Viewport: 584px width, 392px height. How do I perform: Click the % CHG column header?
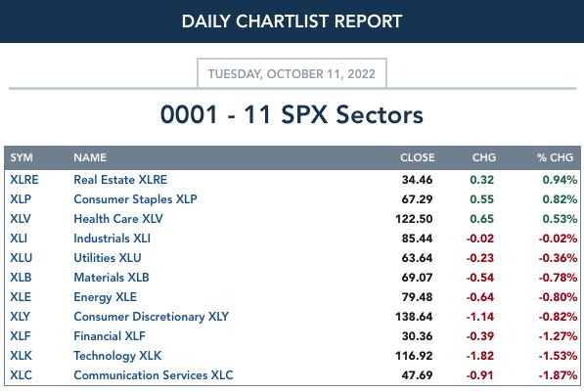tap(555, 157)
